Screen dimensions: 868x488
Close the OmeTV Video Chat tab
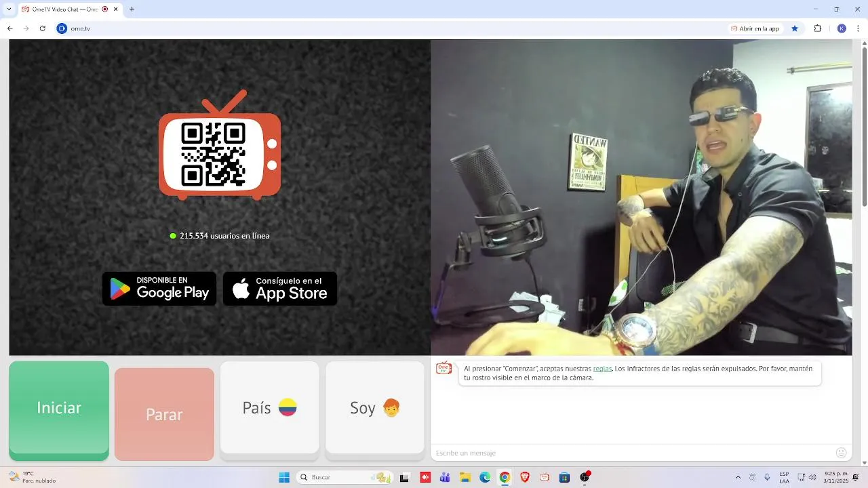coord(116,9)
